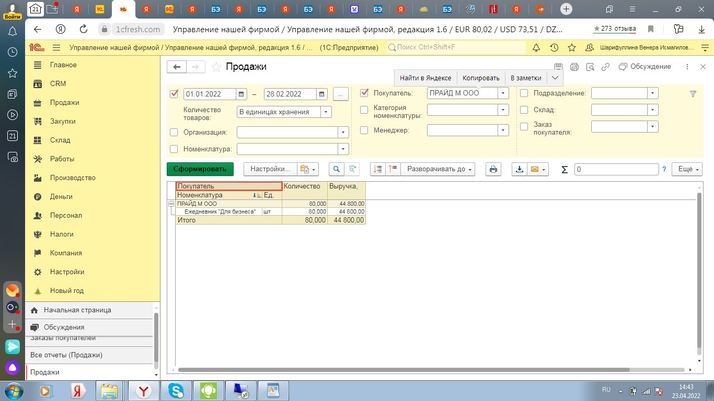Click the save report download icon
Viewport: 714px width, 401px height.
tap(519, 170)
